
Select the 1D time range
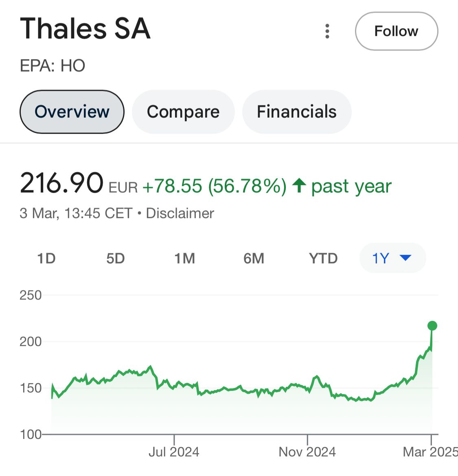[46, 258]
